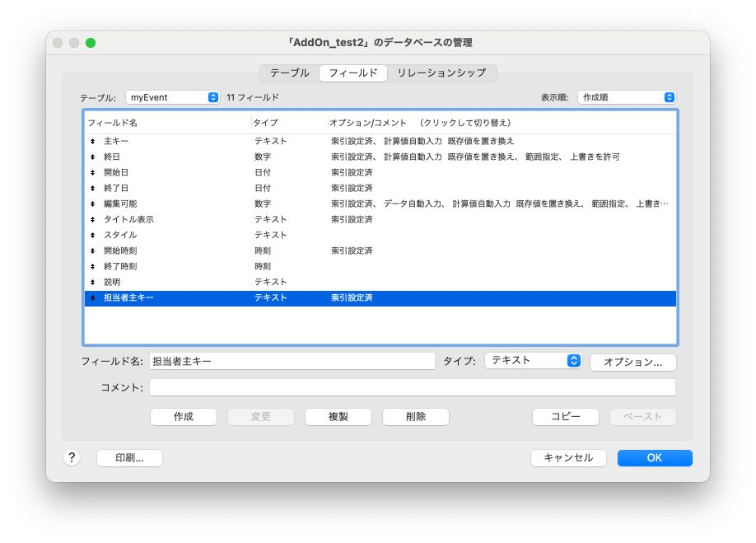Click the reorder handle beside スタイル

click(92, 236)
